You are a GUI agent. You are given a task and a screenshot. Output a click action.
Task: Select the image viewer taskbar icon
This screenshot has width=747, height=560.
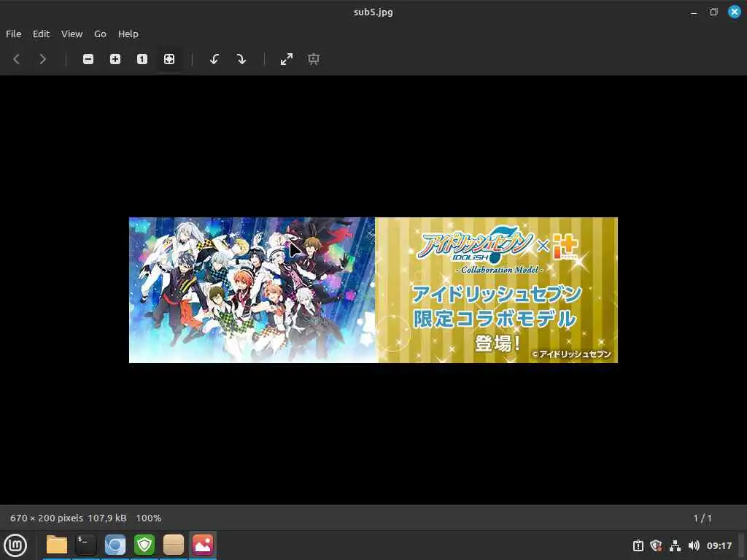coord(203,545)
